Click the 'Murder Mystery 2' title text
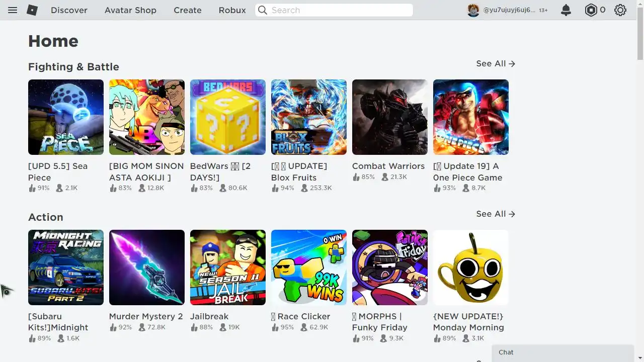Screen dimensions: 644x362 click(146, 316)
